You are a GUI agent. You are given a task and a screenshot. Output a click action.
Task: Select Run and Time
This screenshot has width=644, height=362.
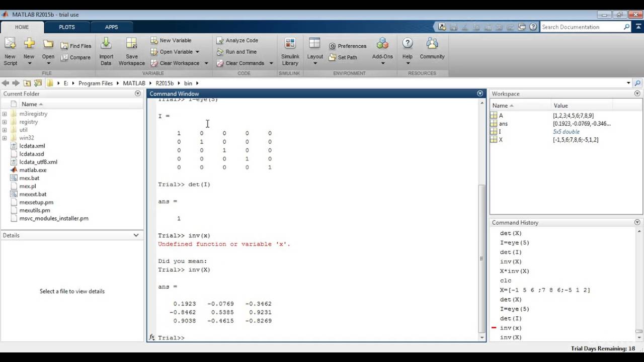tap(236, 52)
